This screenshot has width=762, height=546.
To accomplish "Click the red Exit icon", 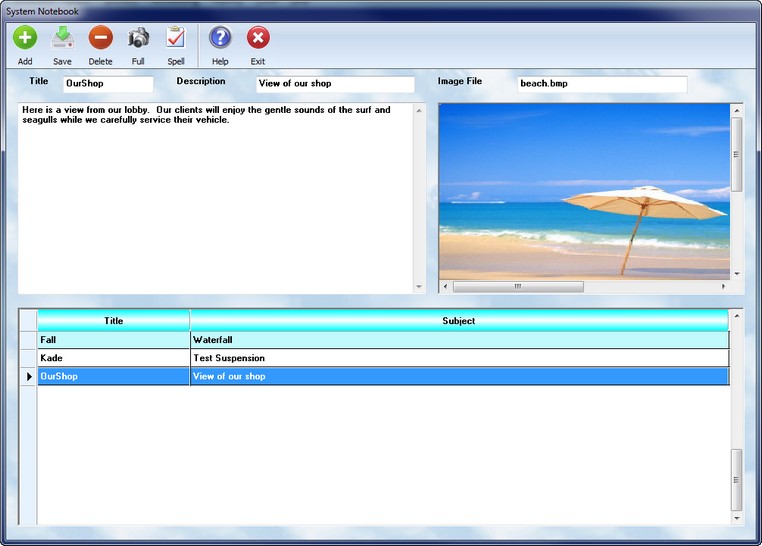I will (x=258, y=39).
